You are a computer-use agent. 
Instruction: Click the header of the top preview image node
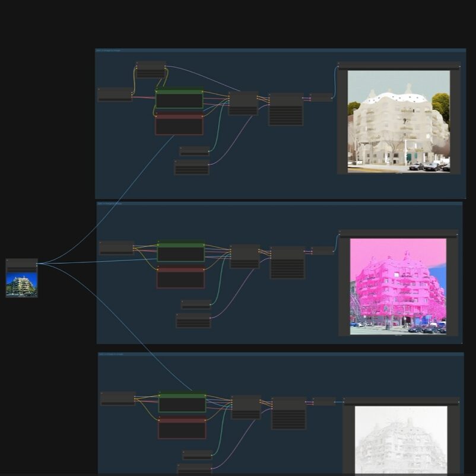[399, 64]
